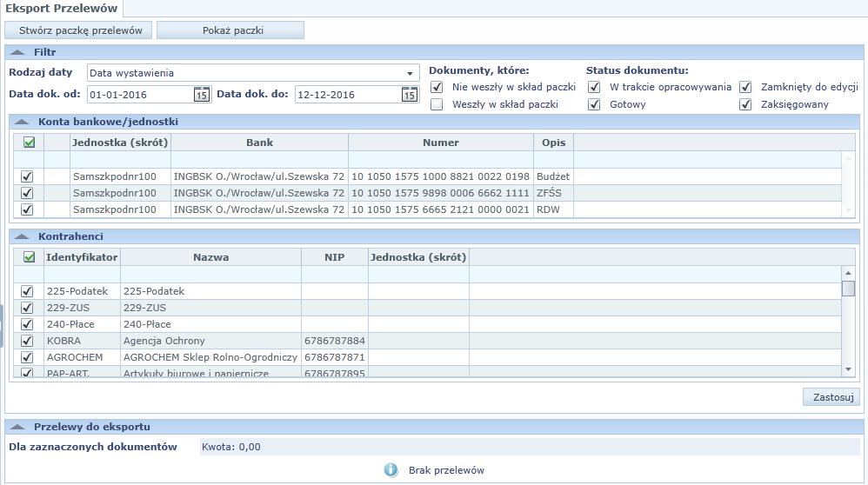Toggle Gotowy status checkbox
This screenshot has height=485, width=868.
[x=594, y=104]
